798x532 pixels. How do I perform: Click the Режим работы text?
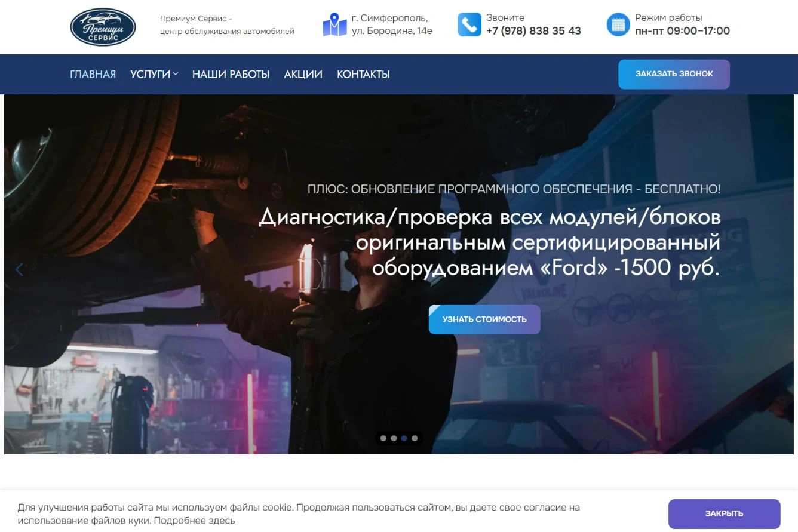(668, 18)
